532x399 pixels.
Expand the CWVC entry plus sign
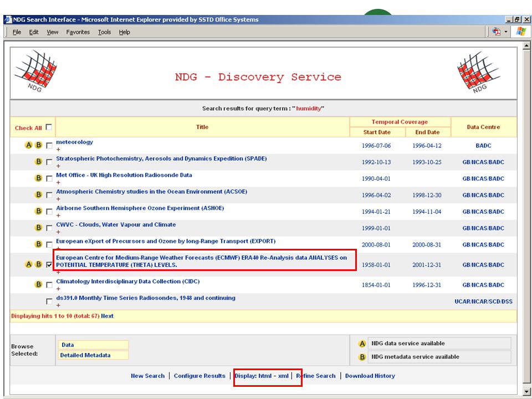point(58,232)
